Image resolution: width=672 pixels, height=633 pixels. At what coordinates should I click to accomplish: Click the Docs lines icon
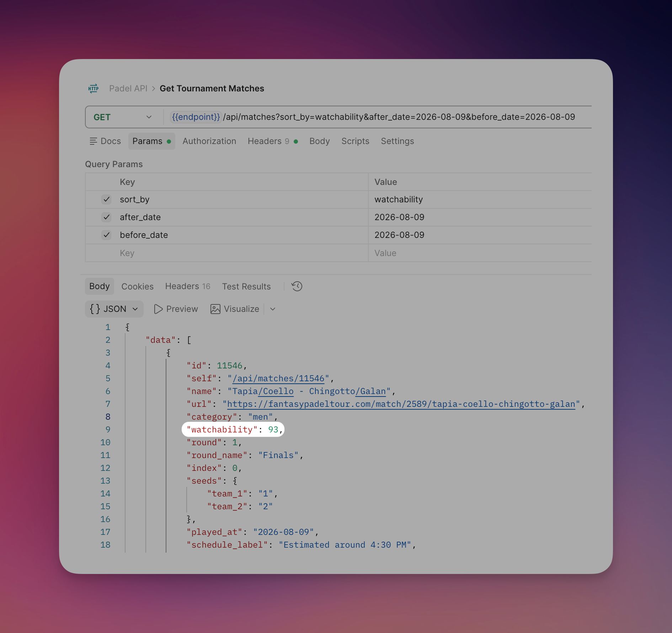93,141
